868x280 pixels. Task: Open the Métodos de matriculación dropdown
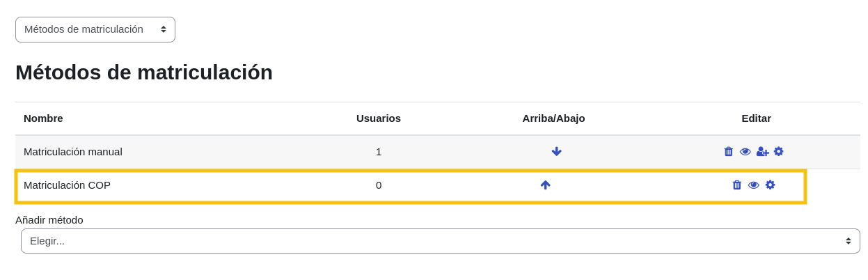pyautogui.click(x=95, y=29)
